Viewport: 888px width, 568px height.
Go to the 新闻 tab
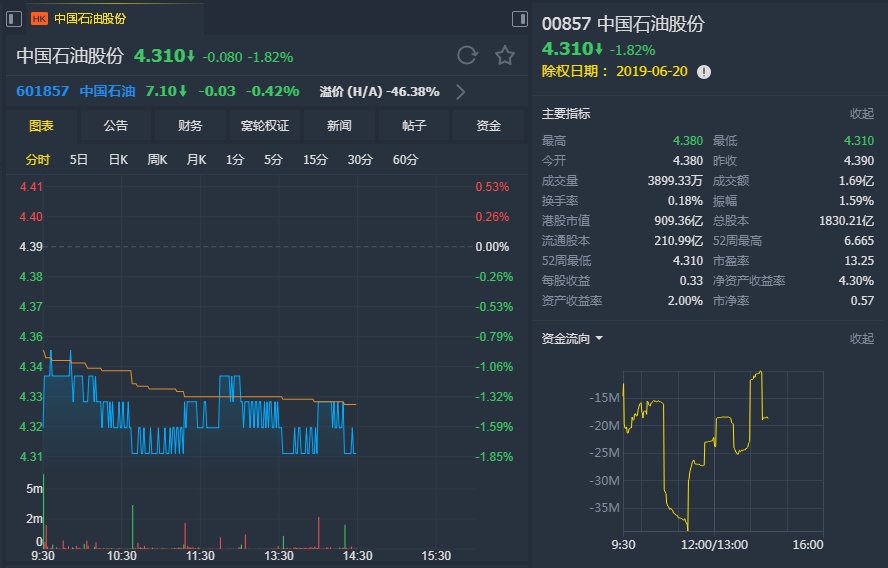pos(339,126)
